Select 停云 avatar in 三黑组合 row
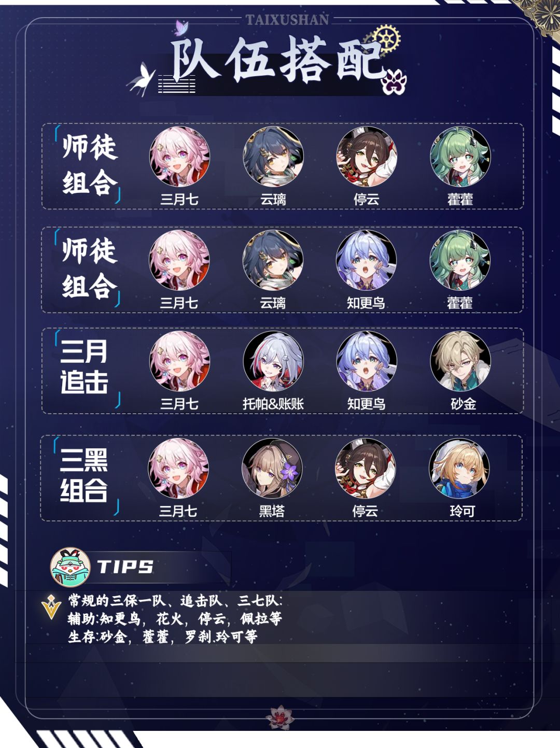This screenshot has width=560, height=748. 365,469
